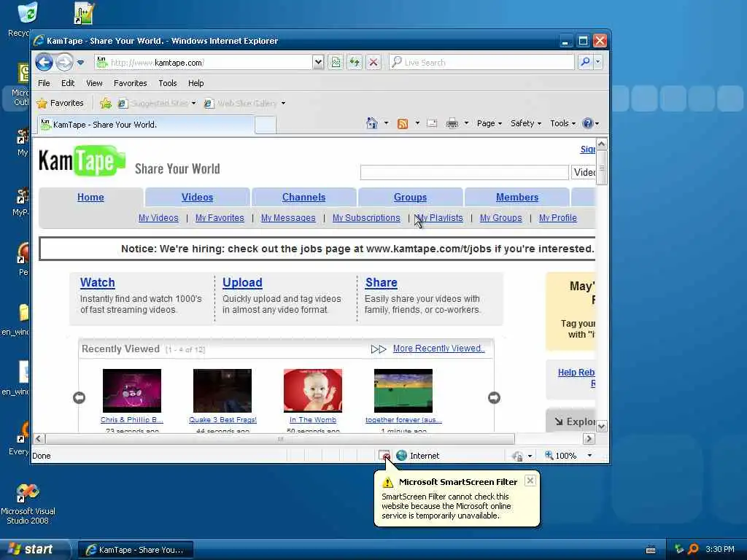Open the Groups tab
The width and height of the screenshot is (747, 560).
tap(410, 197)
